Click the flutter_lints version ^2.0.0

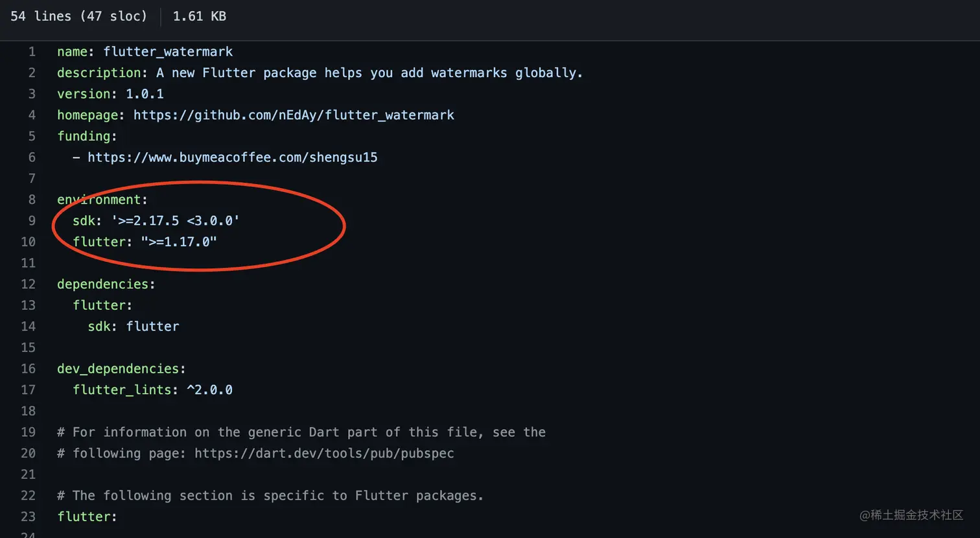click(209, 390)
